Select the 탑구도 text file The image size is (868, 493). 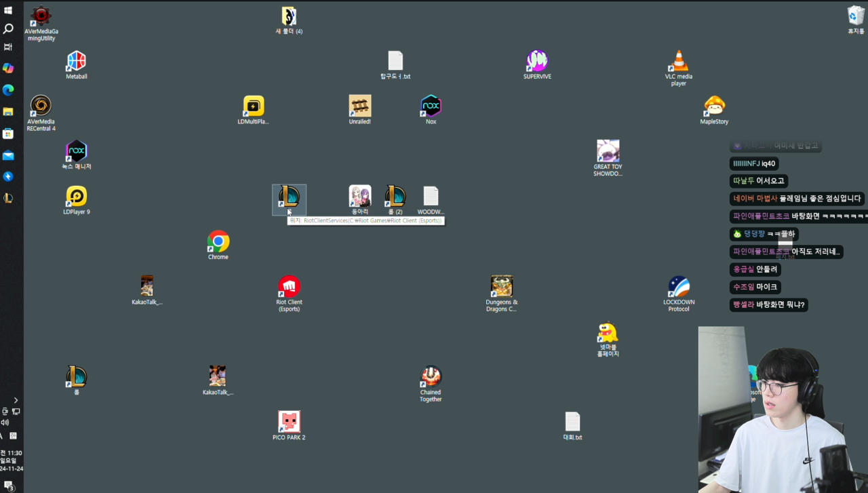pos(395,65)
